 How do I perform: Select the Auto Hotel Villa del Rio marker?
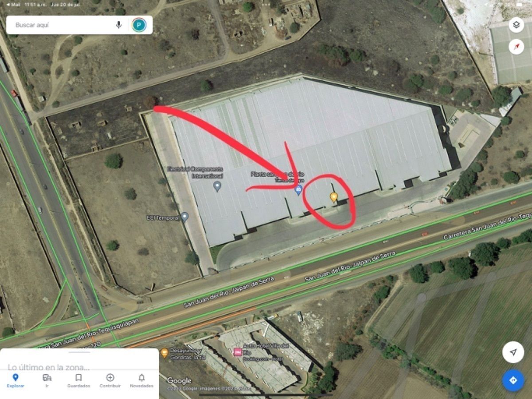[x=238, y=352]
